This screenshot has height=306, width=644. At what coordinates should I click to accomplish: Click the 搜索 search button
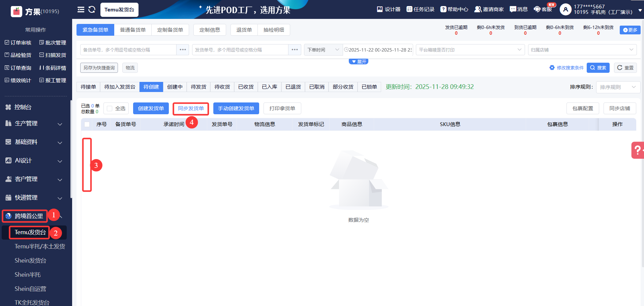598,68
